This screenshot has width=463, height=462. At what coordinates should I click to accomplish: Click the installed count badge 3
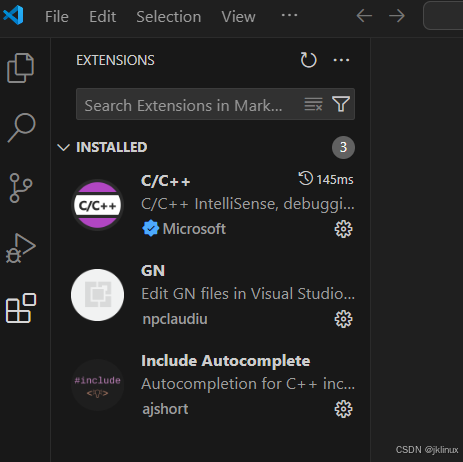click(x=343, y=147)
